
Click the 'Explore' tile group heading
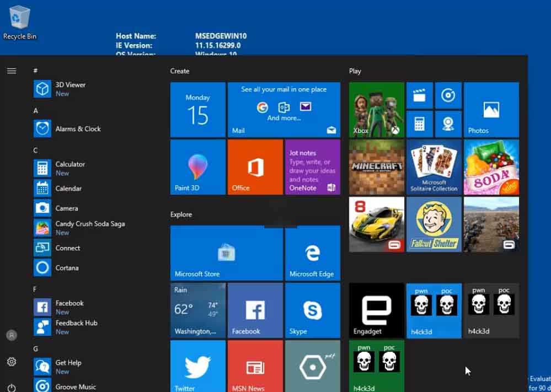pyautogui.click(x=181, y=214)
